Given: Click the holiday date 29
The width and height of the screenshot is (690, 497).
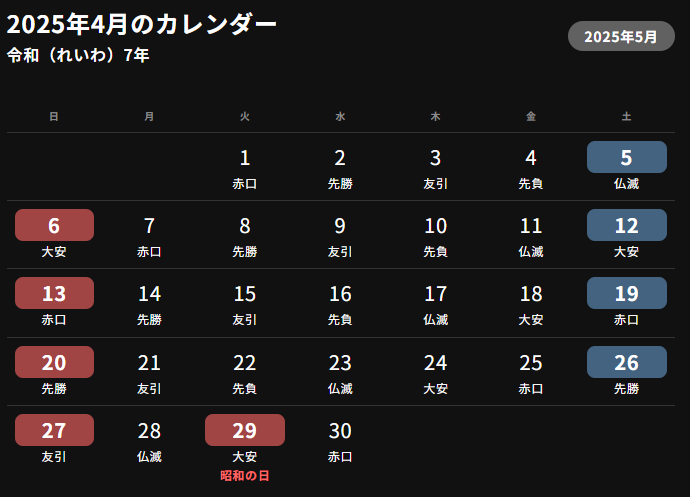Looking at the screenshot, I should tap(245, 430).
